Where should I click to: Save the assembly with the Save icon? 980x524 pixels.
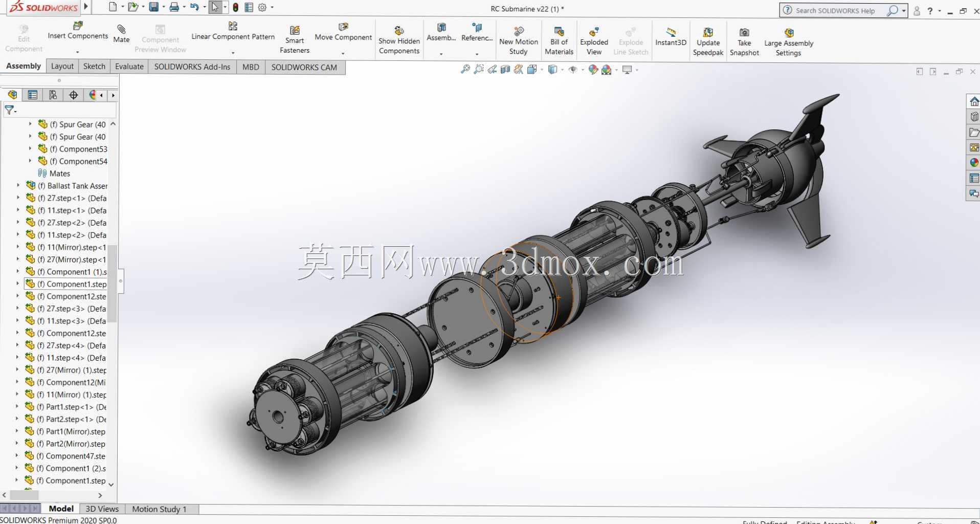tap(153, 7)
